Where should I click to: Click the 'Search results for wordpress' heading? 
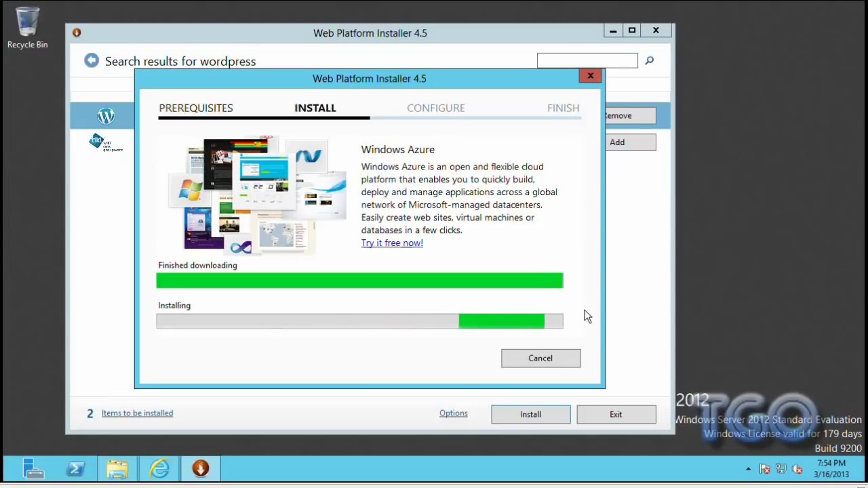pyautogui.click(x=180, y=62)
